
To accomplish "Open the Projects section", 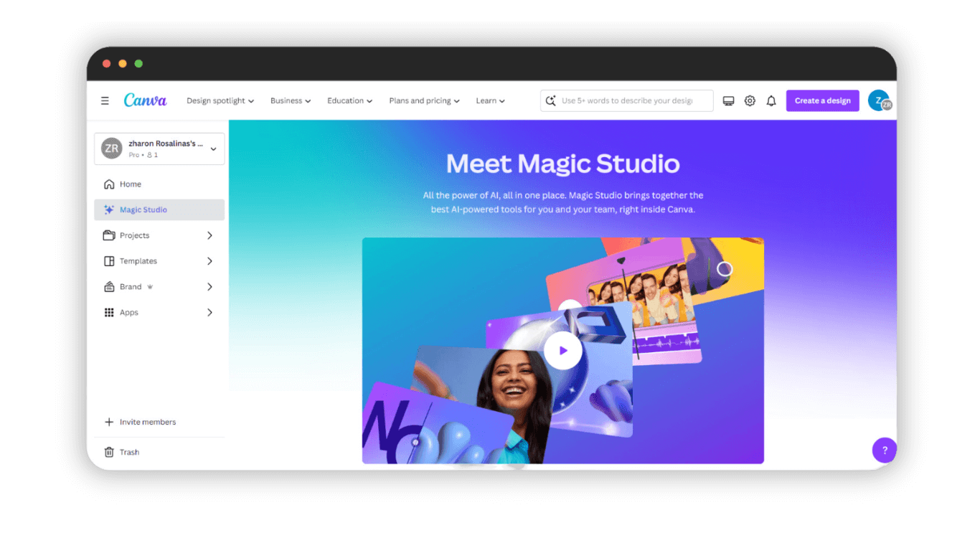I will pos(135,235).
